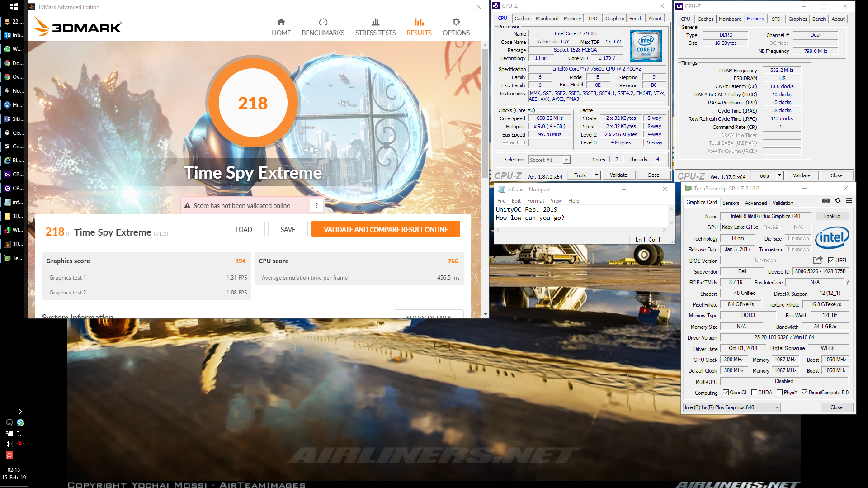Click the network tray icon
The image size is (868, 488).
click(x=20, y=433)
